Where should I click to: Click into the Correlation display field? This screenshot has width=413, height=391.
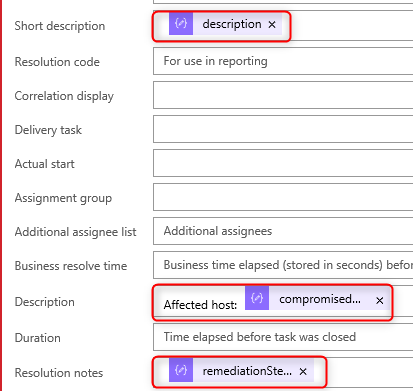click(283, 95)
